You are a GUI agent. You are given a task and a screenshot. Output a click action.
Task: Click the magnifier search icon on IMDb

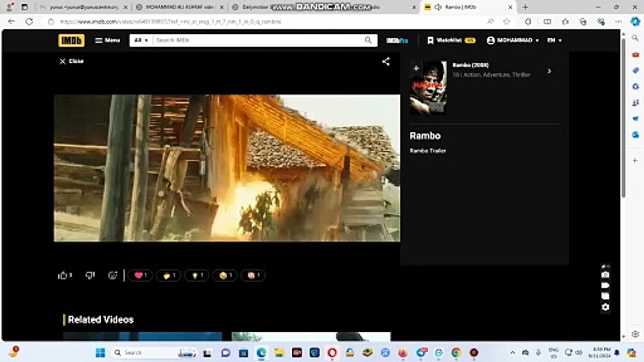click(x=368, y=40)
